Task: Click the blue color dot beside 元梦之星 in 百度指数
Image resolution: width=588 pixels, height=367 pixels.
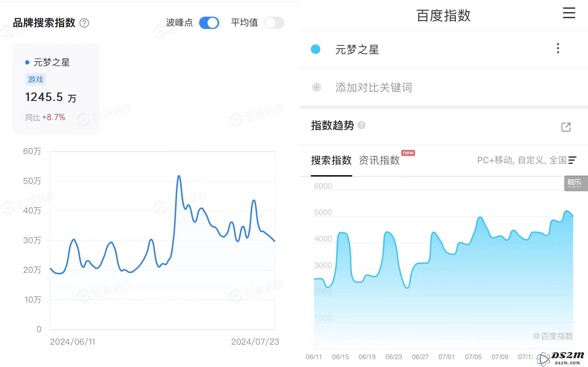Action: [x=315, y=49]
